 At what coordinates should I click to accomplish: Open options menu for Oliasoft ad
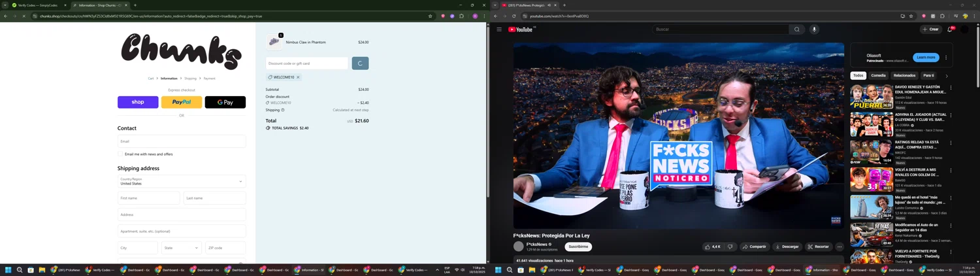(x=946, y=58)
